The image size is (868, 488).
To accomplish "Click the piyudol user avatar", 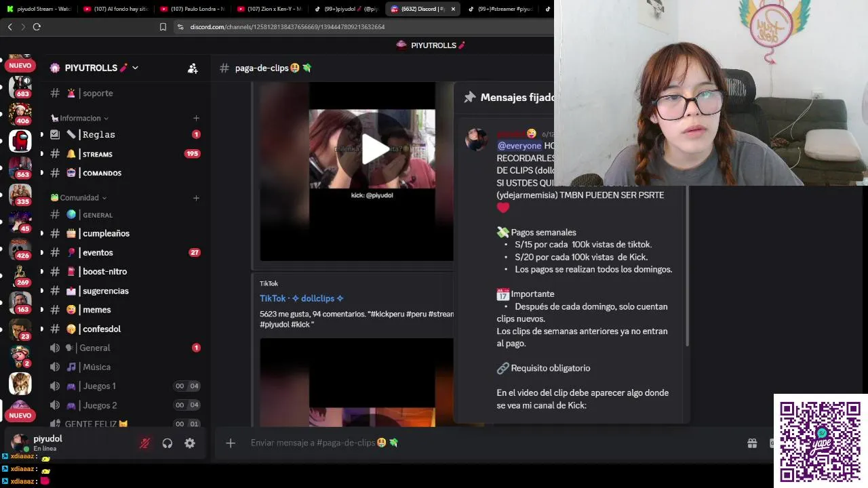I will tap(20, 443).
